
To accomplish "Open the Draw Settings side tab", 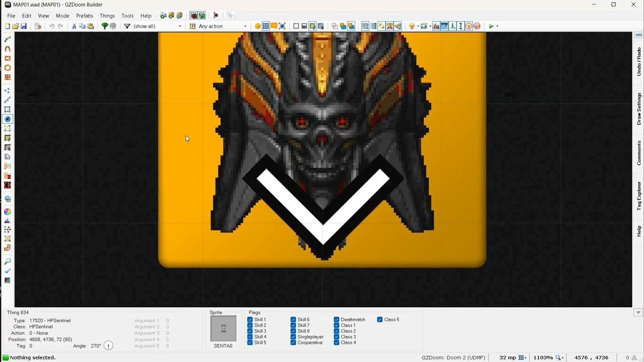I will (639, 109).
